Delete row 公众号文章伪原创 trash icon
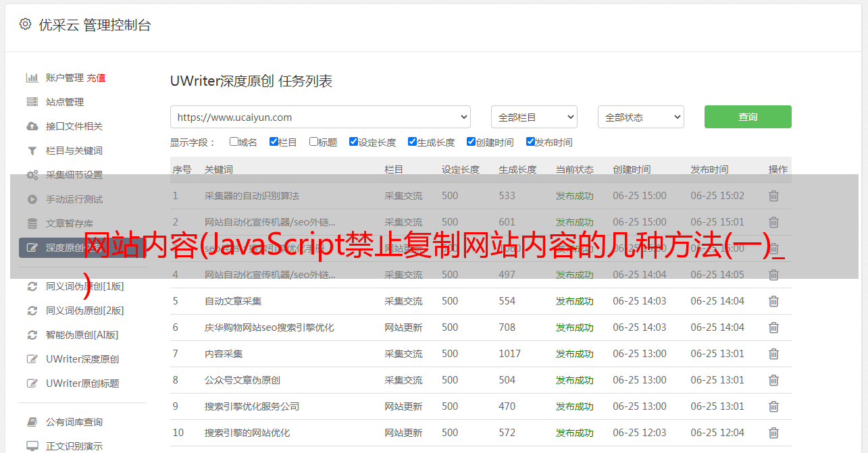Screen dimensions: 868x453 tap(774, 380)
